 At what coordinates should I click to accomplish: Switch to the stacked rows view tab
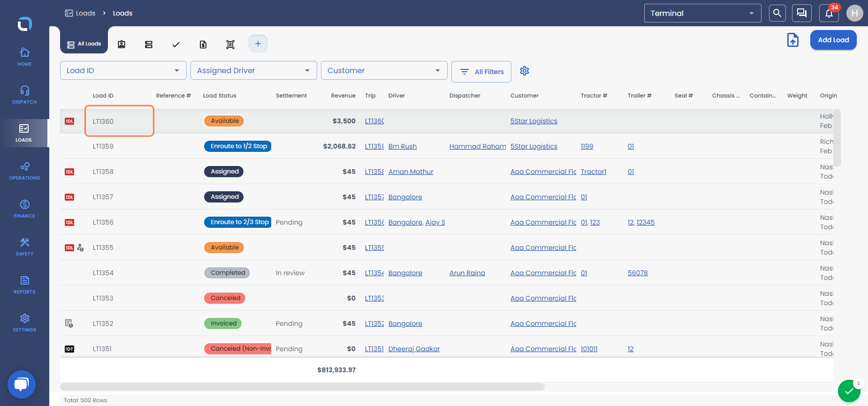pos(149,45)
